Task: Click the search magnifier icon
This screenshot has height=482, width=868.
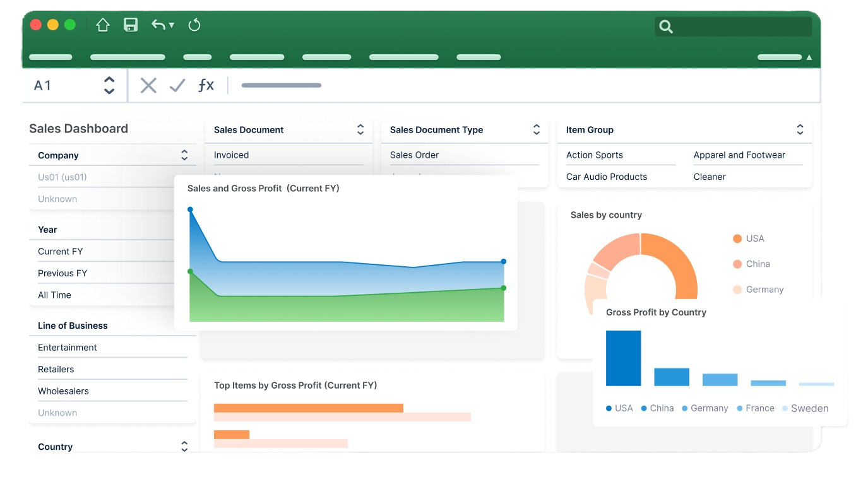Action: coord(666,26)
